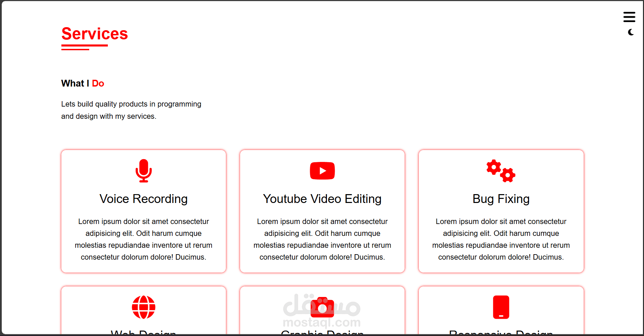
Task: Click the "What I Do" subheading
Action: pos(83,83)
